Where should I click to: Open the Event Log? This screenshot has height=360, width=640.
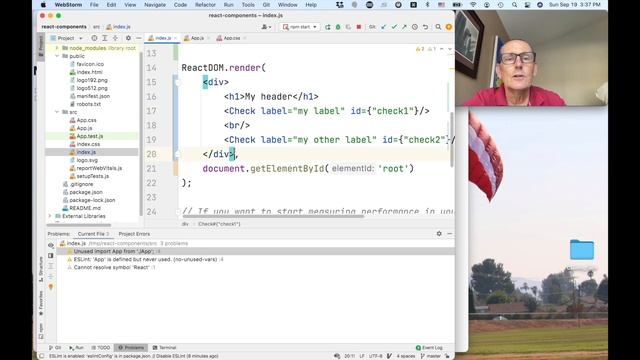[429, 348]
